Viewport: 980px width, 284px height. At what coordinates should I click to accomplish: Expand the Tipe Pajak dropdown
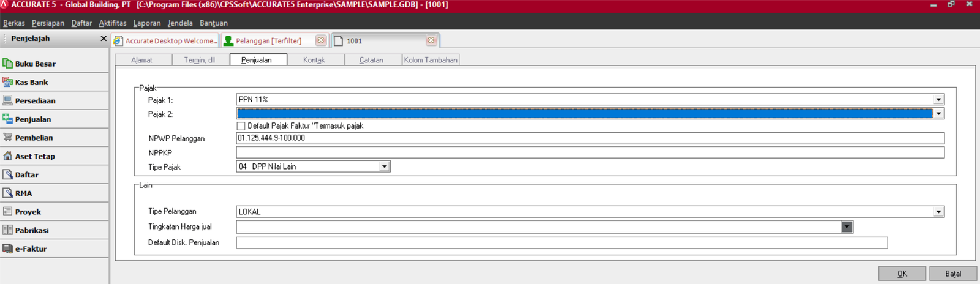384,166
